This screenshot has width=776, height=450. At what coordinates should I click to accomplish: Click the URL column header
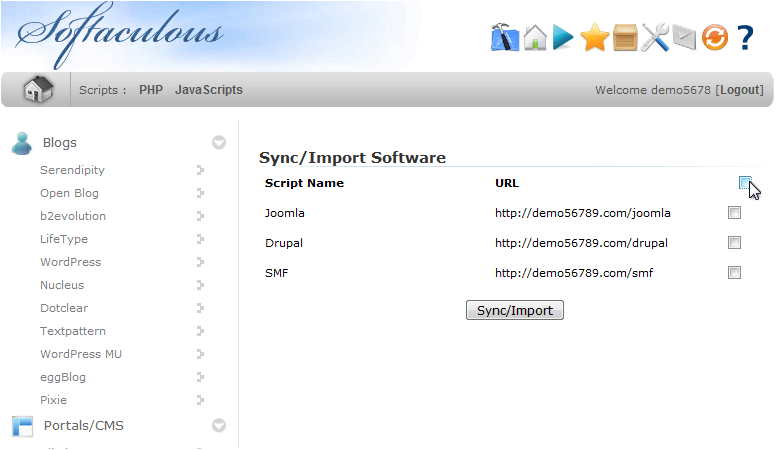(x=507, y=183)
